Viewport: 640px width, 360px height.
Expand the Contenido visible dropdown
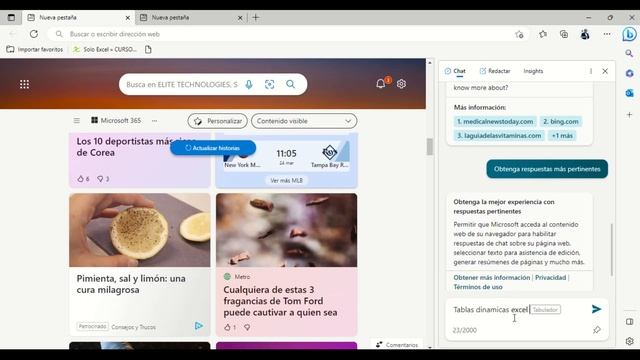click(304, 121)
